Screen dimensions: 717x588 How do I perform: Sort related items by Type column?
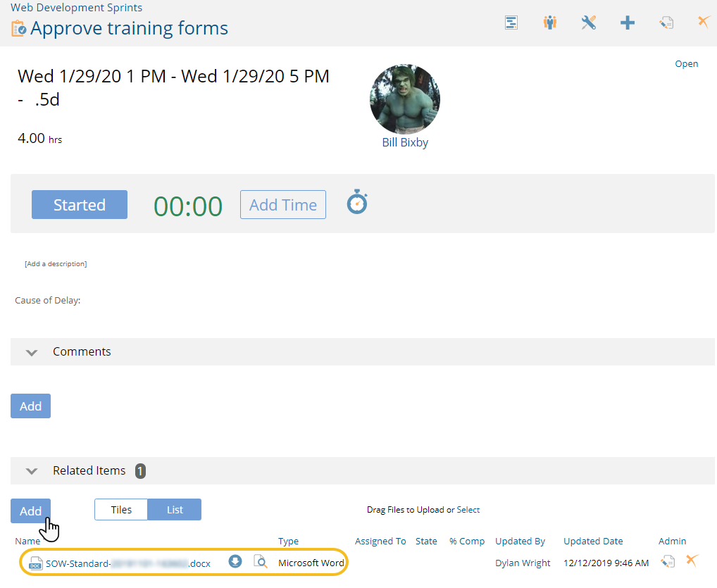[289, 542]
